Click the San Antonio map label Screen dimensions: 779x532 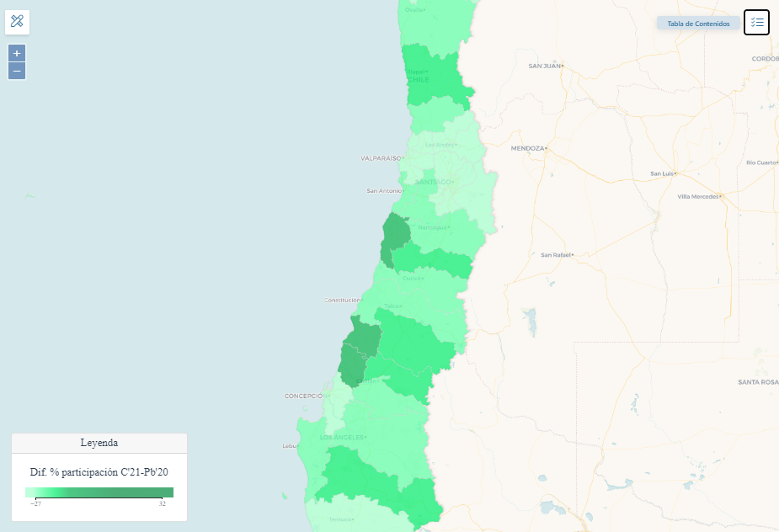[384, 191]
